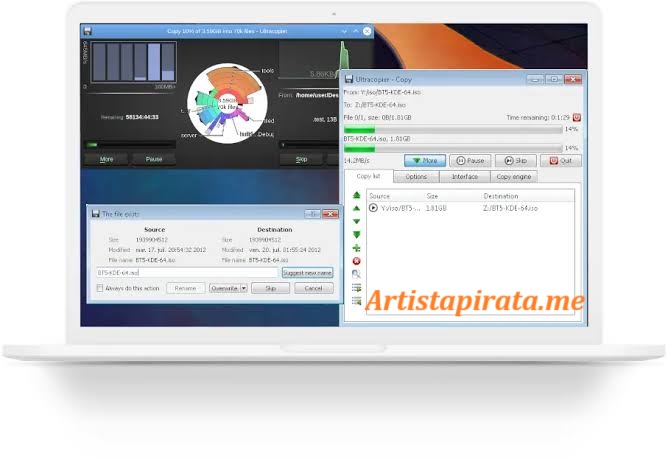The image size is (668, 459).
Task: Move the selected item to the list top
Action: [x=357, y=195]
